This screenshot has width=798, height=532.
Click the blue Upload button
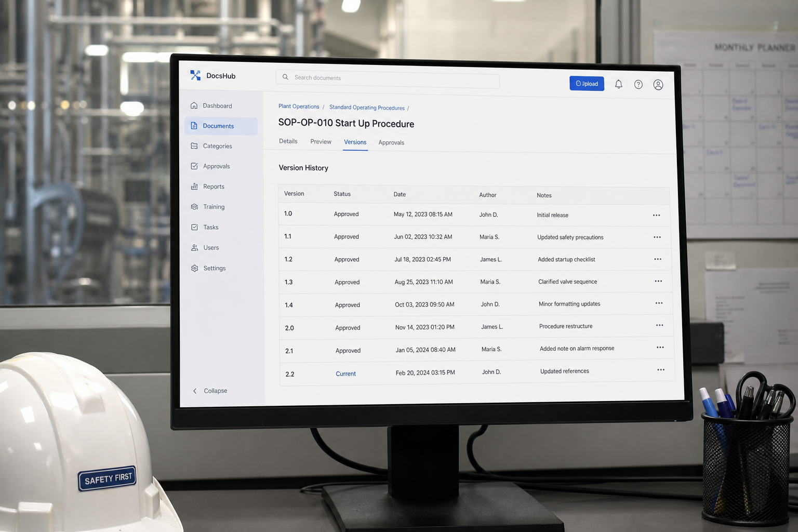(x=587, y=84)
